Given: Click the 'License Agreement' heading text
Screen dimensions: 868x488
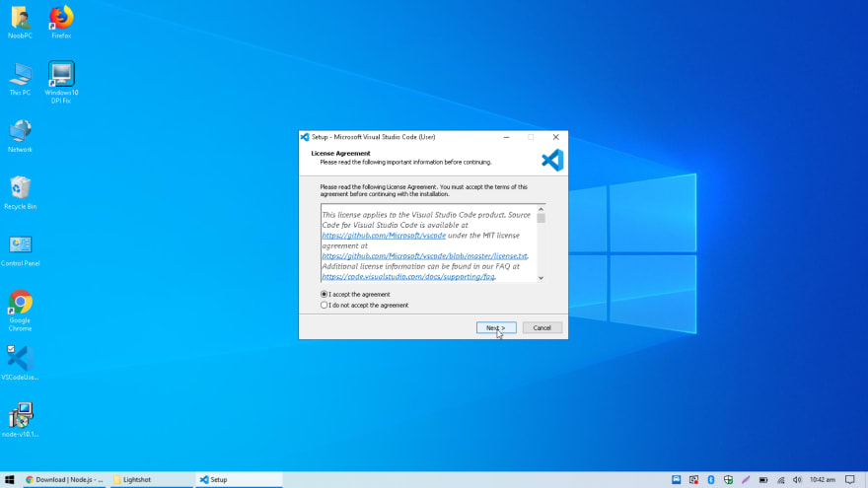Looking at the screenshot, I should [340, 153].
